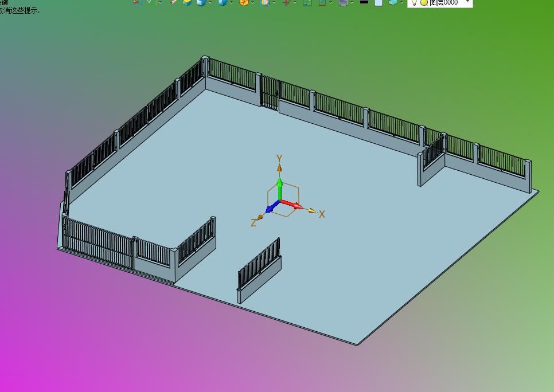Click the blue shaded cube display icon
Viewport: 554px width, 392px height.
click(x=201, y=2)
